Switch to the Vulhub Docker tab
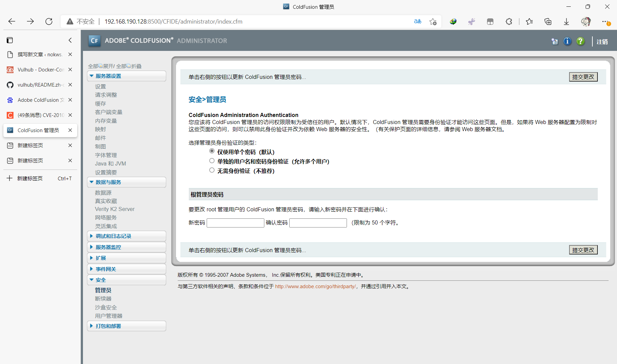617x364 pixels. pyautogui.click(x=40, y=70)
